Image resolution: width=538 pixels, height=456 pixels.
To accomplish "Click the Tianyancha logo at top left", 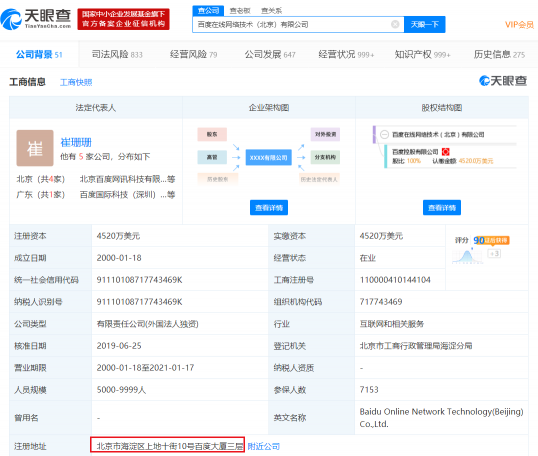I will click(x=36, y=19).
